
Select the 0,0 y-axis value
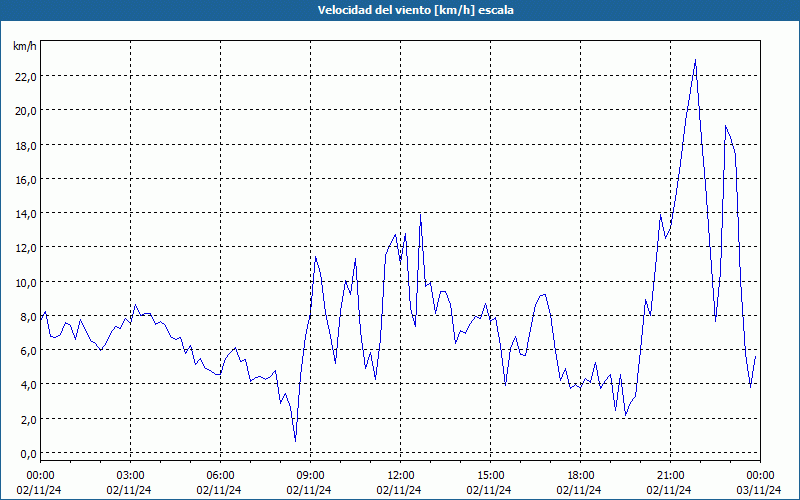click(x=28, y=454)
